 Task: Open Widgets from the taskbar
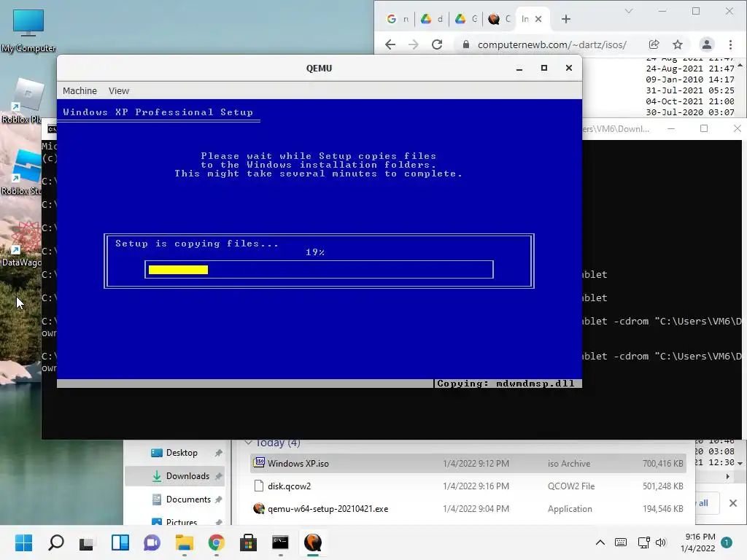120,542
